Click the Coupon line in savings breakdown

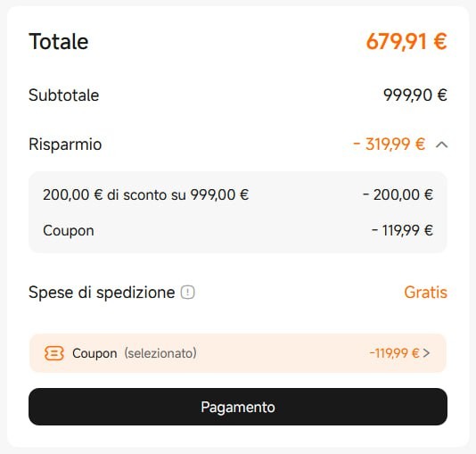pyautogui.click(x=69, y=230)
